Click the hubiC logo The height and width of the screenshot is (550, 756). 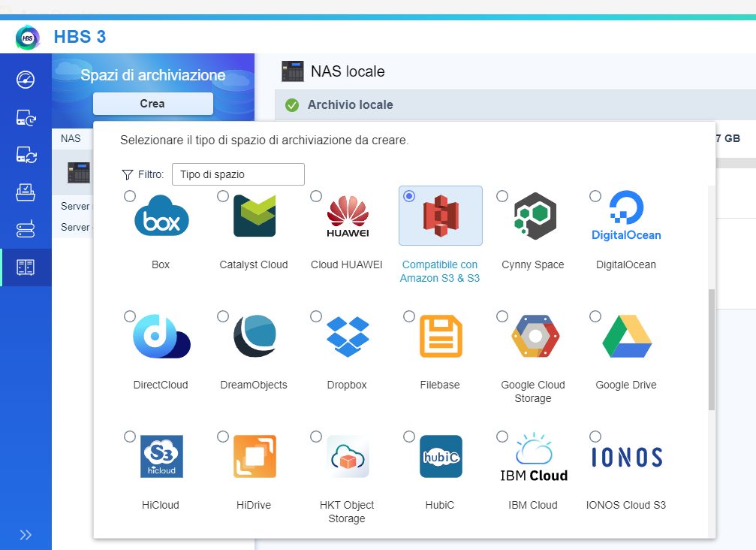[x=441, y=456]
